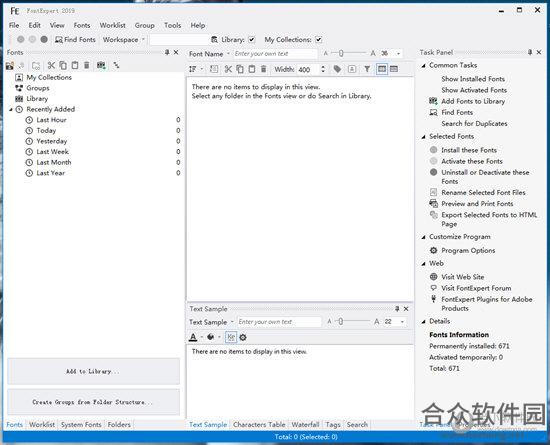Click the Width value stepper arrows

pyautogui.click(x=323, y=69)
